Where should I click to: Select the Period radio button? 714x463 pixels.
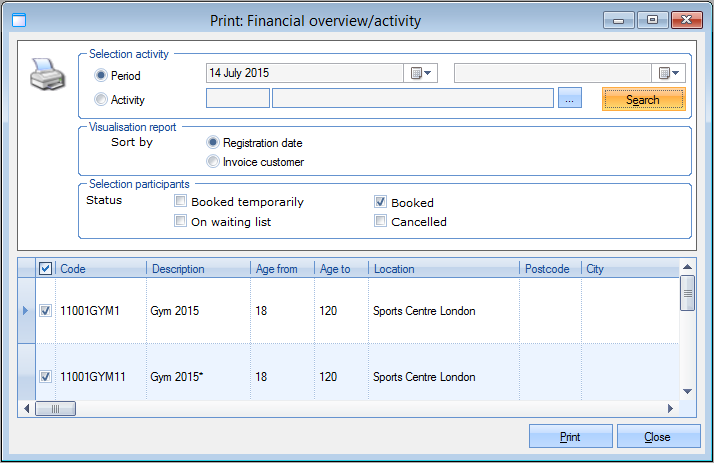100,75
